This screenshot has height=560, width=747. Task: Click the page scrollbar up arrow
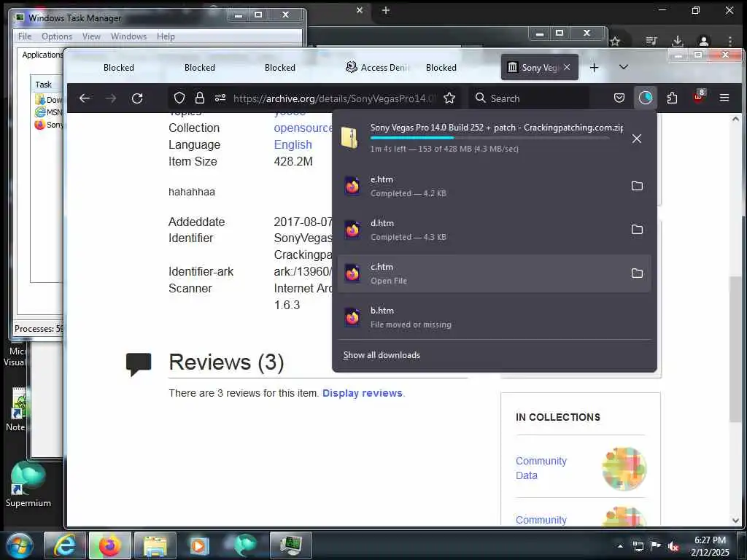pos(735,119)
